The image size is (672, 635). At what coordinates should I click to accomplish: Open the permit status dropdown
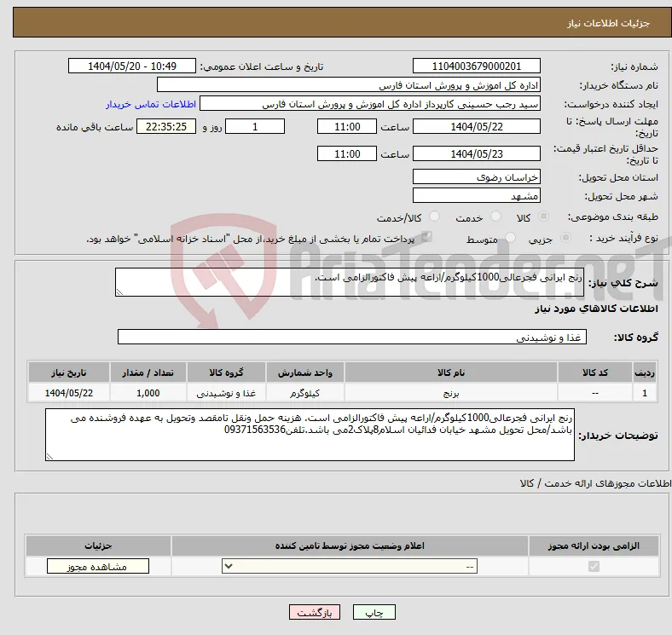[350, 567]
